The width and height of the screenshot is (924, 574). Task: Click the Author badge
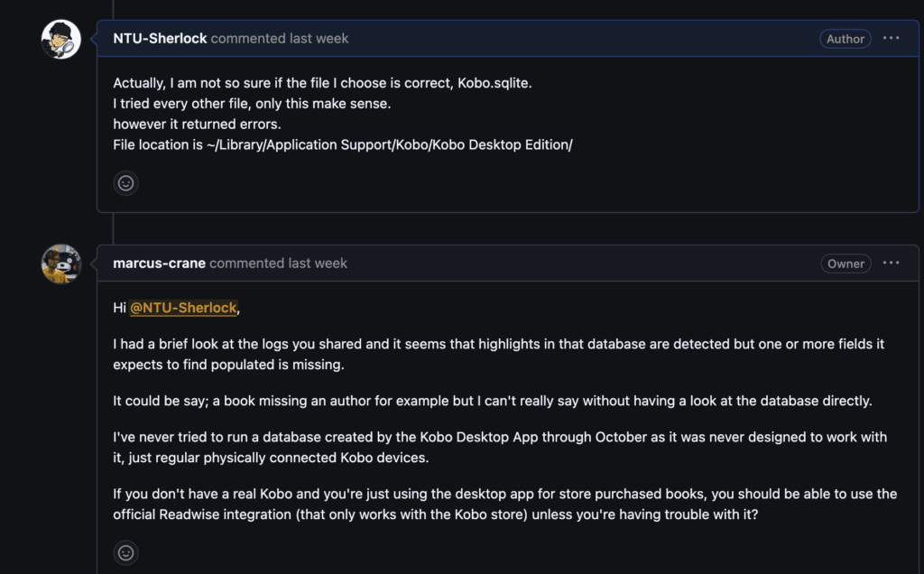[845, 39]
